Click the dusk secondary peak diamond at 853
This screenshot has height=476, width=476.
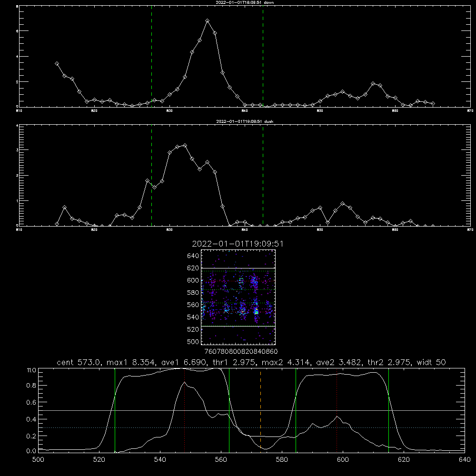click(343, 204)
